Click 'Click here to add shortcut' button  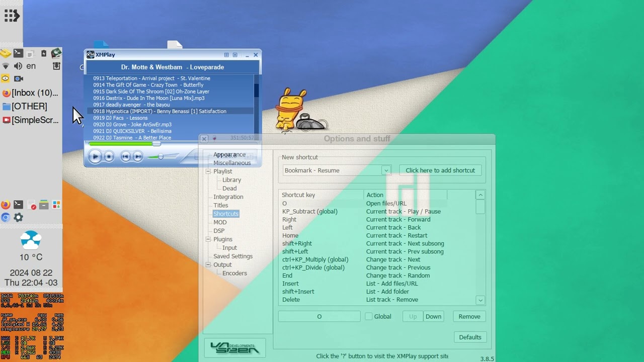pos(440,170)
